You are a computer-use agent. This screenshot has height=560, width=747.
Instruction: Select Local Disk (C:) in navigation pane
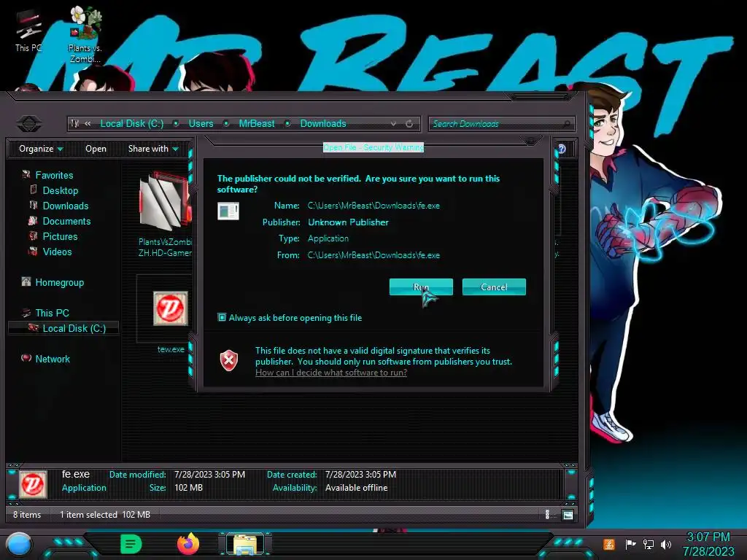tap(74, 328)
